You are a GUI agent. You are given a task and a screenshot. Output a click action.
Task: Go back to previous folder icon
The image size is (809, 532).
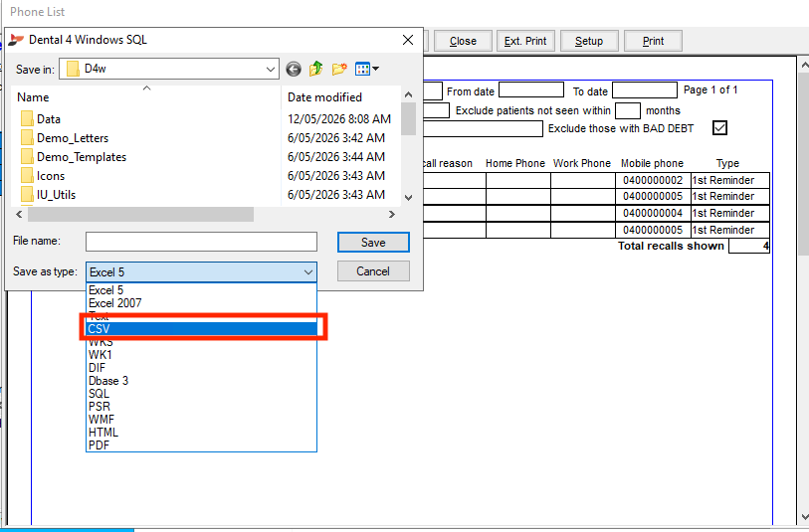[294, 69]
